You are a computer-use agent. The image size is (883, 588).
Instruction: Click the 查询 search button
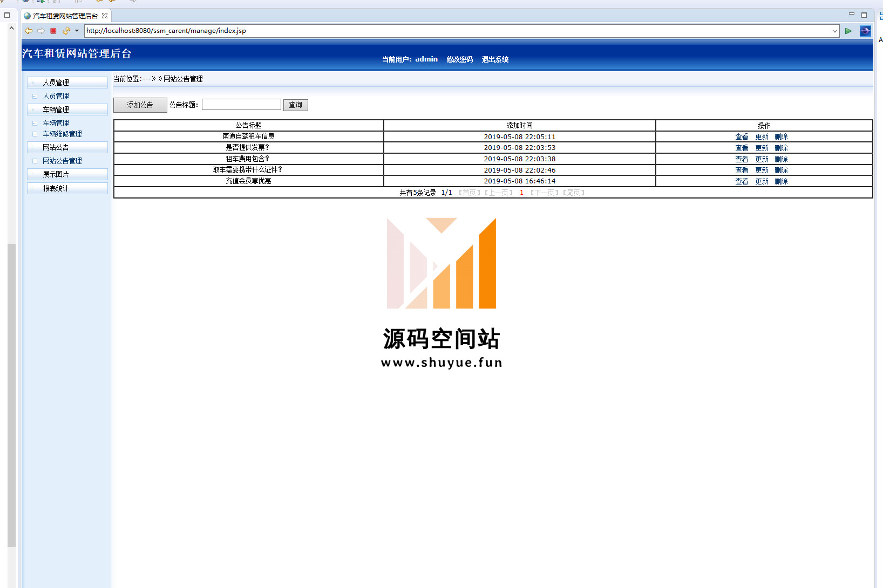(296, 105)
